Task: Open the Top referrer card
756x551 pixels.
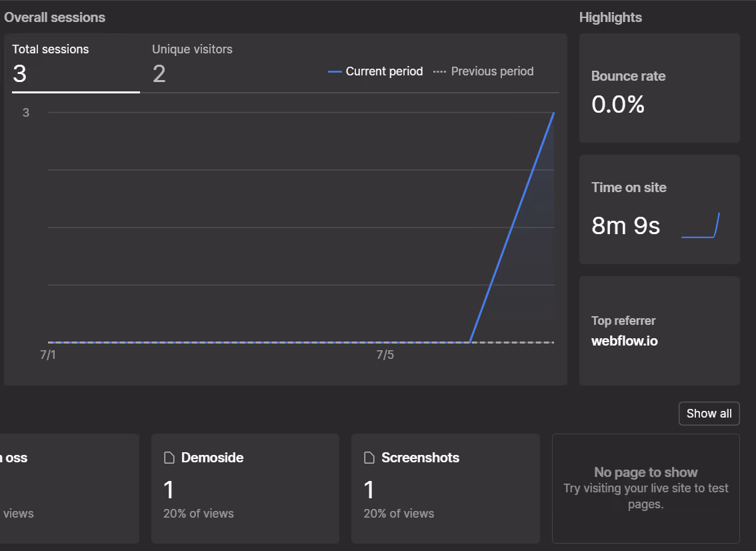Action: 659,330
